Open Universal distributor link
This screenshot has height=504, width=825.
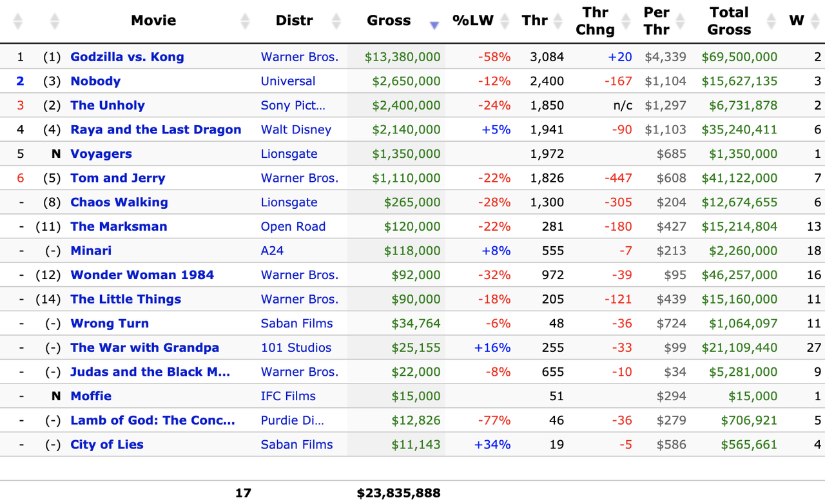point(288,81)
